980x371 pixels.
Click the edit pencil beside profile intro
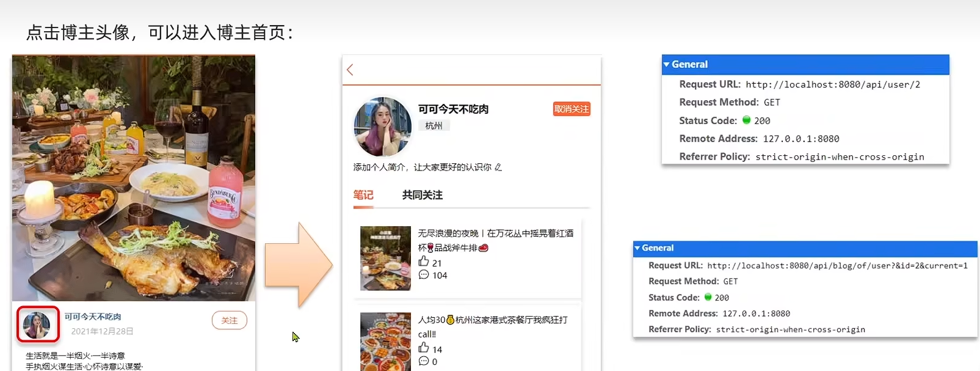[498, 167]
